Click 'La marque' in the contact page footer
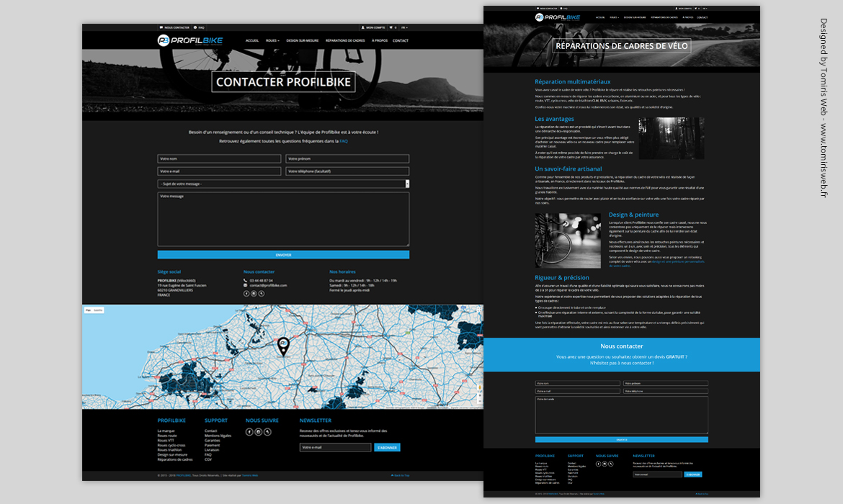The height and width of the screenshot is (504, 843). 166,431
